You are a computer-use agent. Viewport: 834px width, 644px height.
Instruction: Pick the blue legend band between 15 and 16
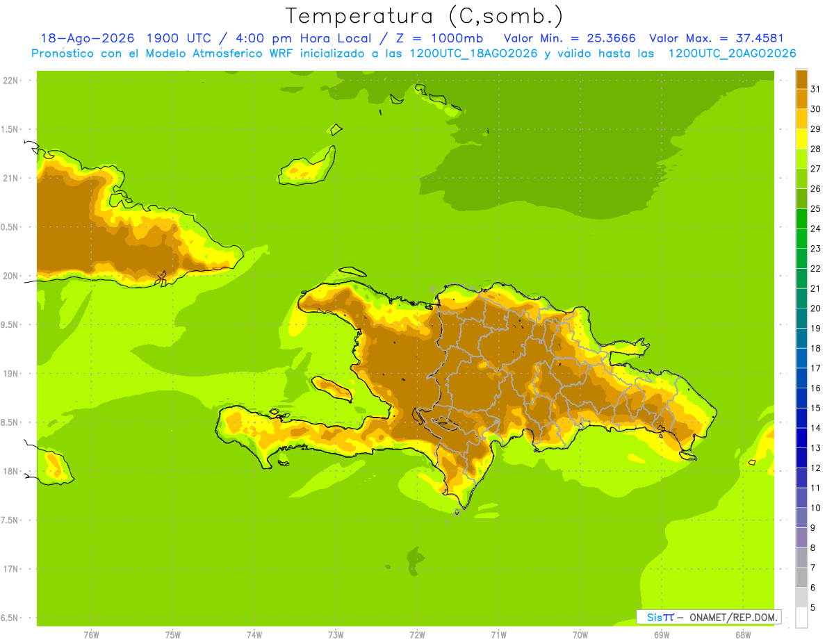(801, 398)
